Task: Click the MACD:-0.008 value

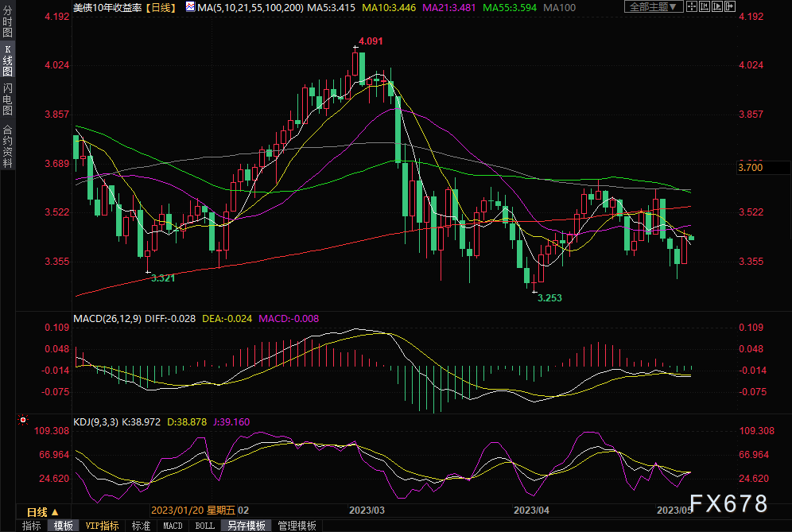Action: coord(289,319)
